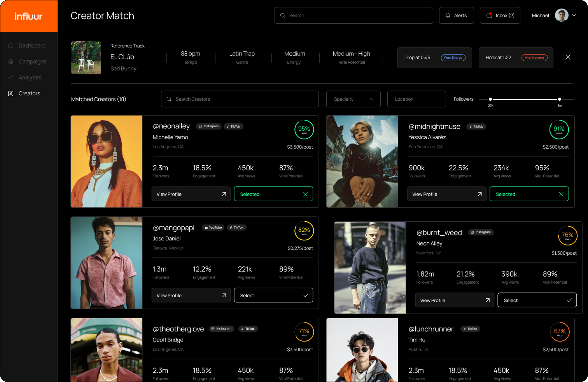Image resolution: width=588 pixels, height=382 pixels.
Task: Open @lunchrunner profile photo
Action: (x=362, y=350)
